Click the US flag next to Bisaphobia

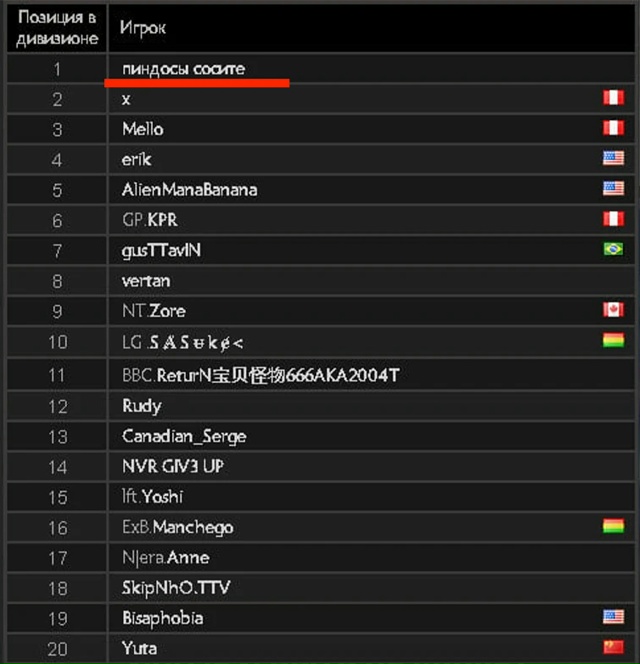tap(612, 617)
